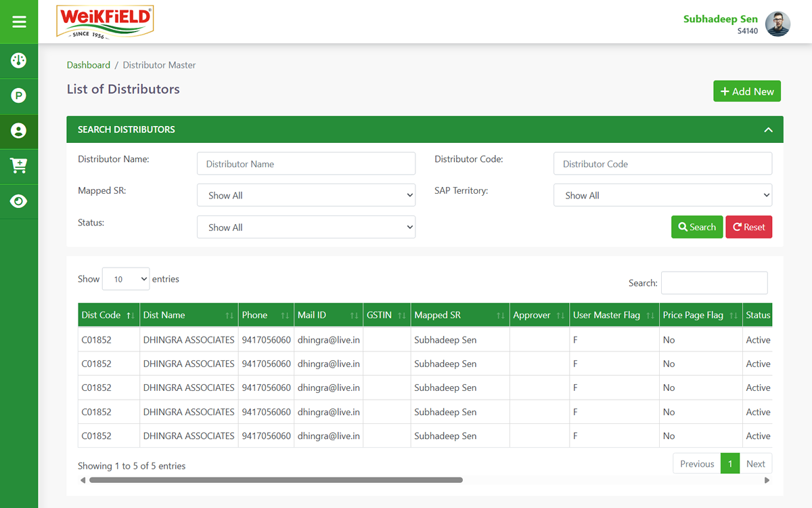
Task: Focus the Distributor Code input field
Action: tap(662, 163)
